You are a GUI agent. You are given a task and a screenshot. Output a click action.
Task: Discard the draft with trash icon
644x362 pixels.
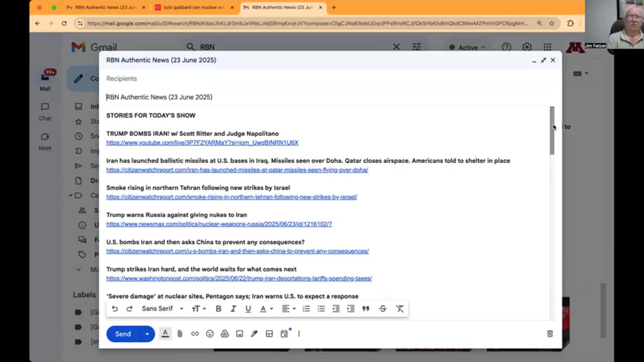pos(550,334)
